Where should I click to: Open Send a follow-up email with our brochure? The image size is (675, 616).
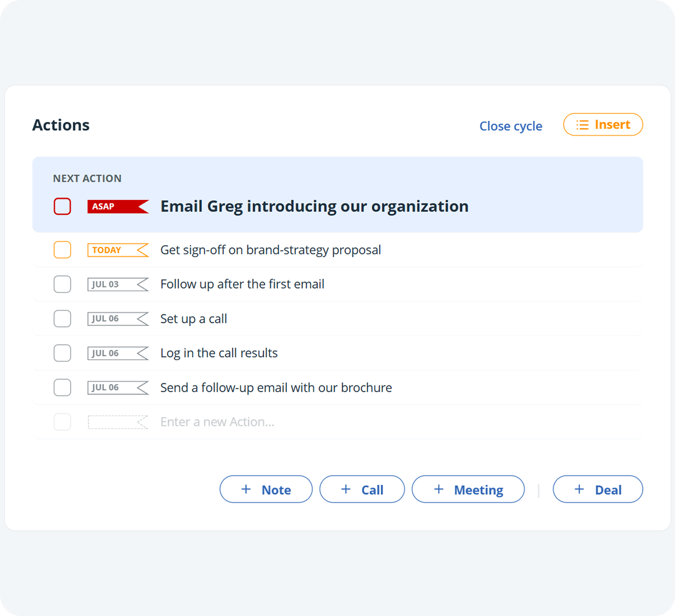point(276,388)
